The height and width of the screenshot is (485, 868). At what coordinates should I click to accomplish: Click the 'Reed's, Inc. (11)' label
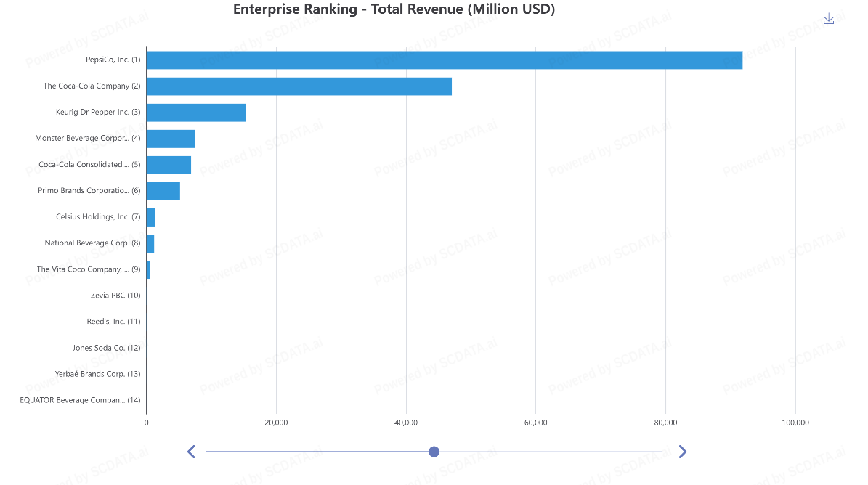113,322
